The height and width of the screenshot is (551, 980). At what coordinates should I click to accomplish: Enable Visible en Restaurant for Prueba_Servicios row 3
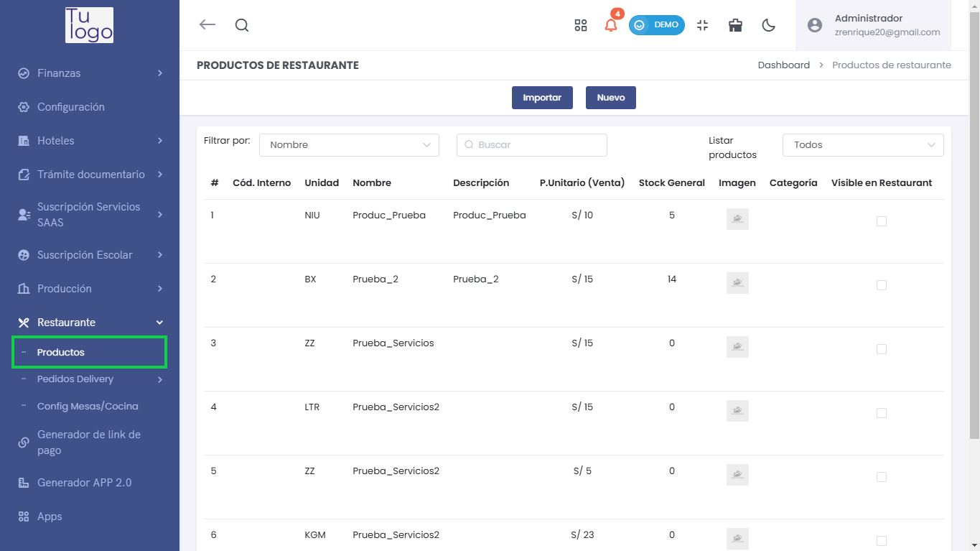coord(882,349)
